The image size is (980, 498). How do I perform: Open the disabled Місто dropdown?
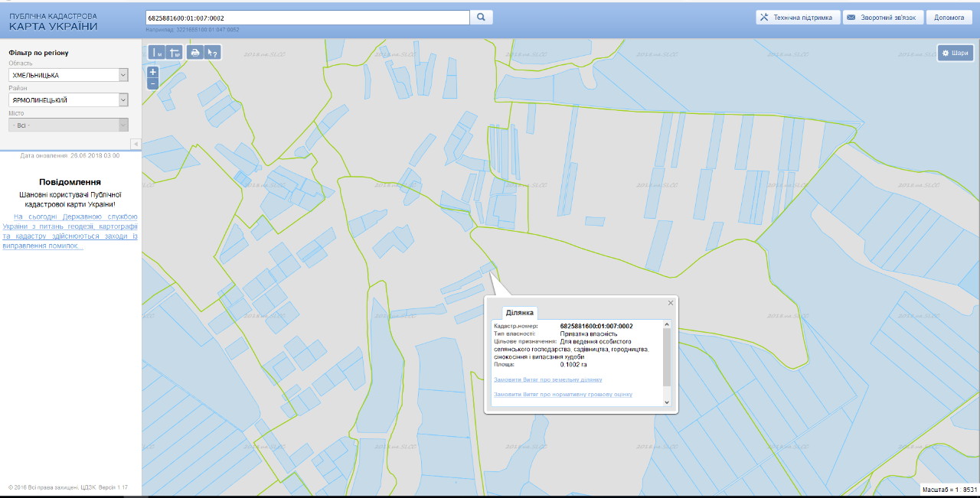point(68,125)
